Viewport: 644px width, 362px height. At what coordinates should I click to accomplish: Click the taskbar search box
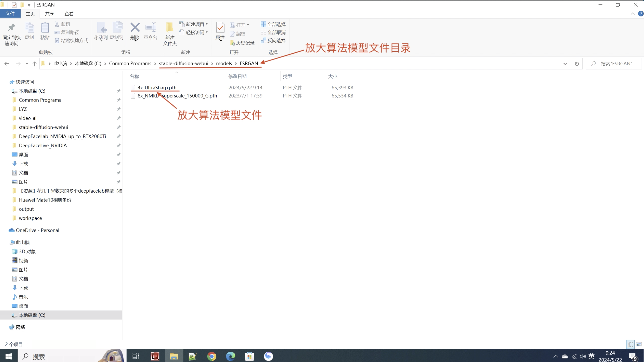point(72,356)
